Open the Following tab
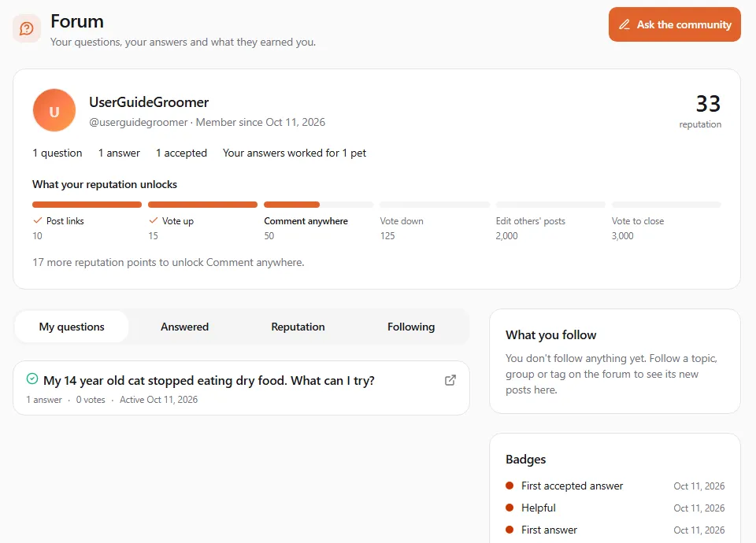Image resolution: width=756 pixels, height=543 pixels. [411, 327]
